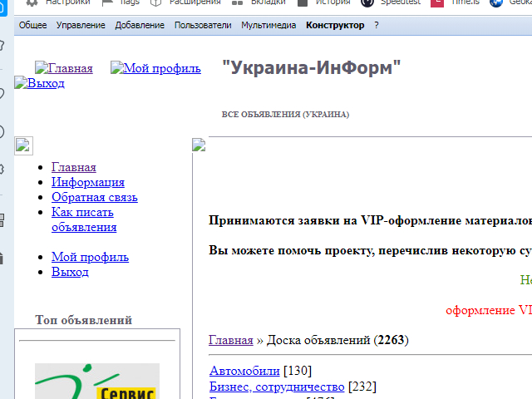
Task: Open Бизнес, сотрудничество category
Action: [x=277, y=387]
